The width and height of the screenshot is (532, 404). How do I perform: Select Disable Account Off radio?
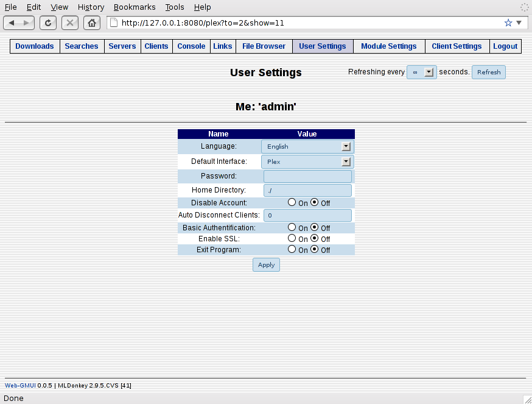pos(315,202)
